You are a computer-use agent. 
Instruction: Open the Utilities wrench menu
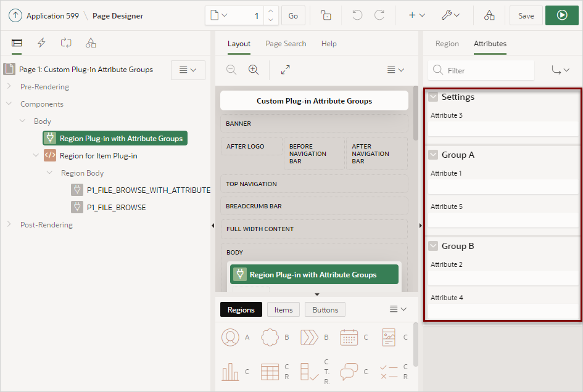tap(450, 15)
